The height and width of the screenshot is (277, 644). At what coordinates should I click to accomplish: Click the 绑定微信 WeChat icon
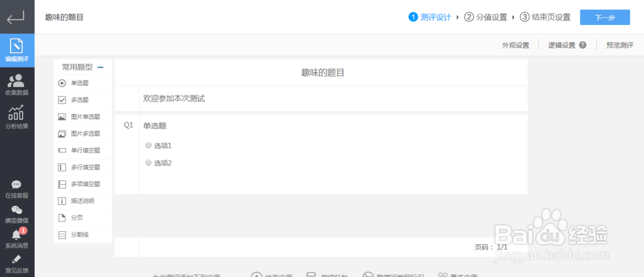pyautogui.click(x=17, y=211)
